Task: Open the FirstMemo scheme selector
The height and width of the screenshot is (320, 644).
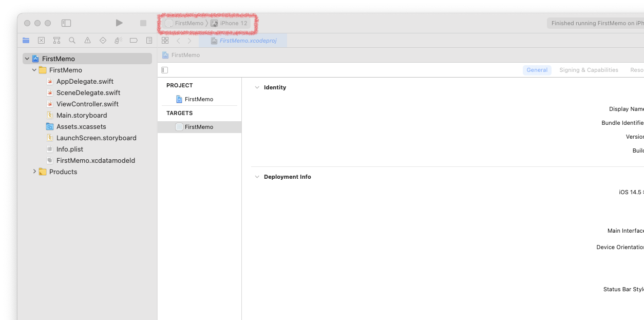Action: (x=184, y=23)
